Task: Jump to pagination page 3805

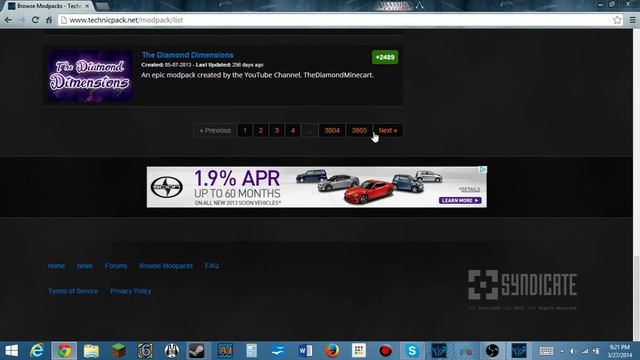Action: 359,131
